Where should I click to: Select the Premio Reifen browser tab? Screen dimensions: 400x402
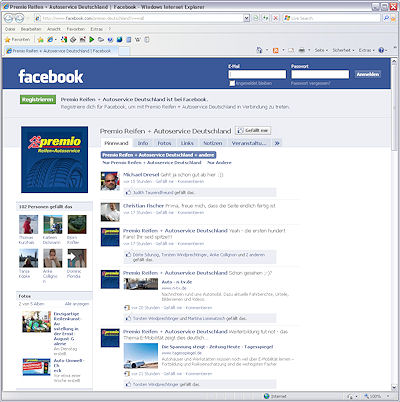click(x=61, y=51)
